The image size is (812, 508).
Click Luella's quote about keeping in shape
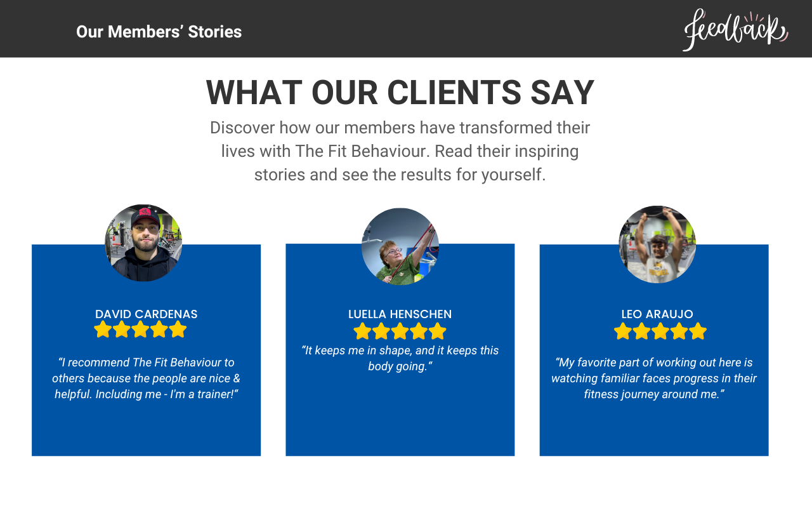click(x=400, y=358)
